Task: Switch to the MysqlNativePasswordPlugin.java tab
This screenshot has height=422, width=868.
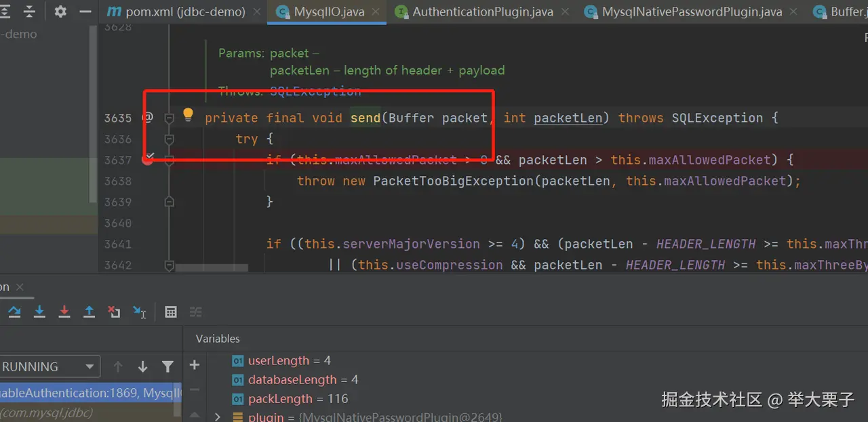Action: coord(692,12)
